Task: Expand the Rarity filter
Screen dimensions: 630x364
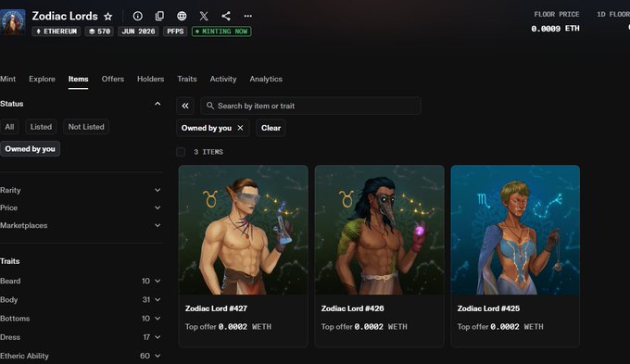Action: click(x=81, y=190)
